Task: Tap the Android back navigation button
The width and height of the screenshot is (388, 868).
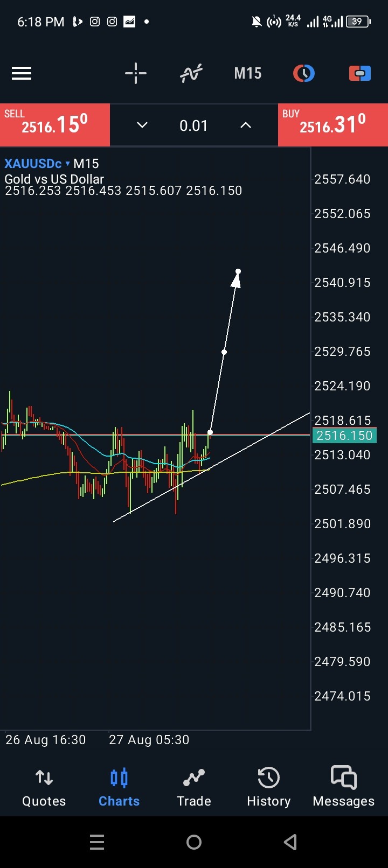Action: click(x=289, y=842)
